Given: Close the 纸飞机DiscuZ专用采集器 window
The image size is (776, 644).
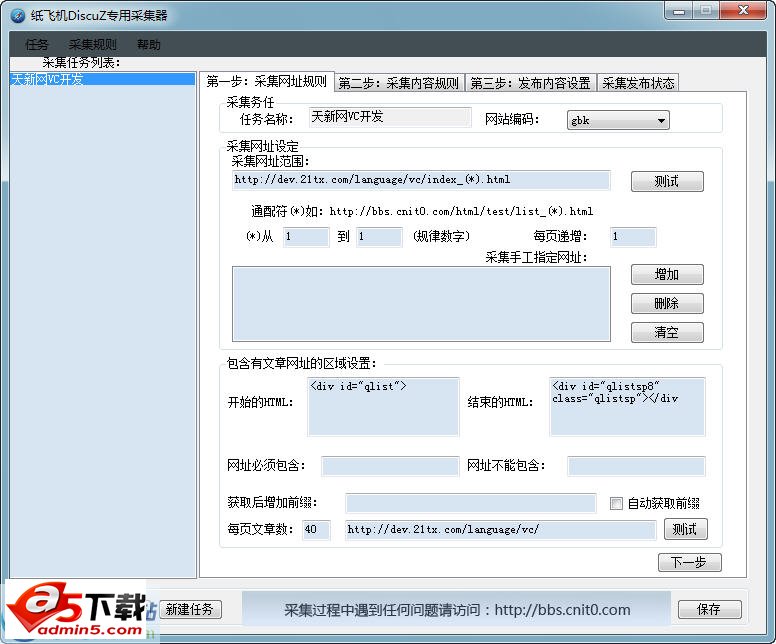Looking at the screenshot, I should [x=743, y=11].
